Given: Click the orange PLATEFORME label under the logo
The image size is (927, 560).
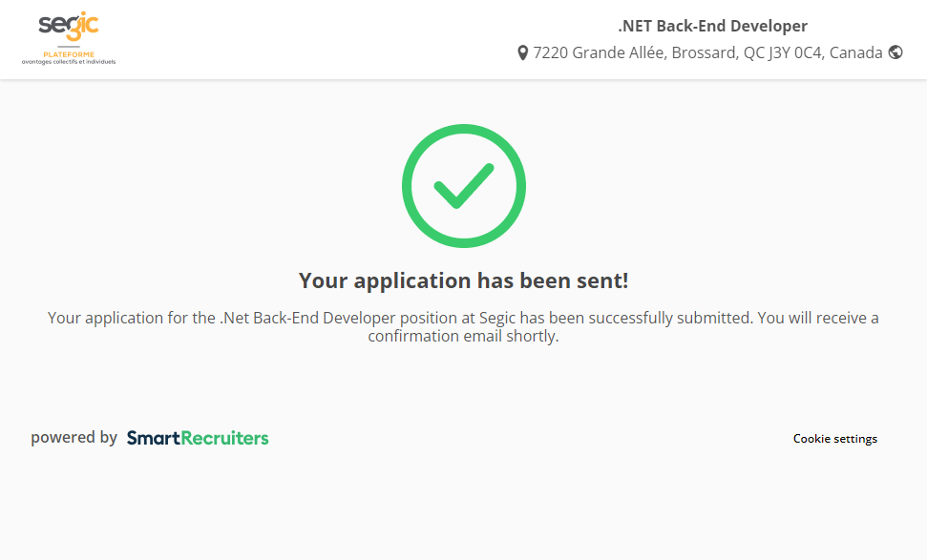Looking at the screenshot, I should click(69, 54).
